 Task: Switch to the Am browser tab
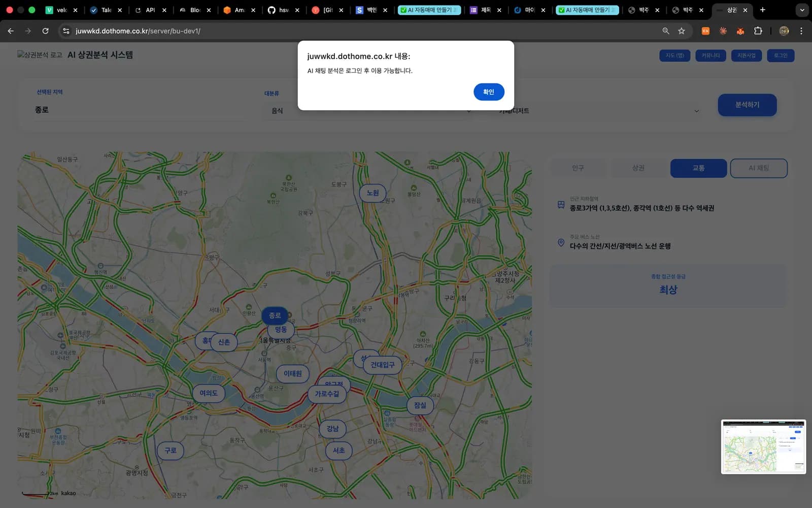[x=239, y=10]
